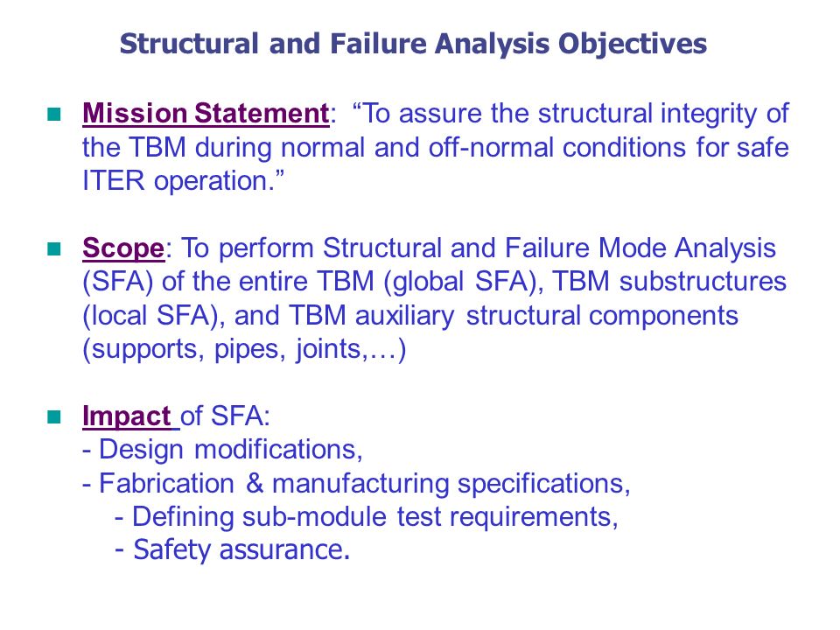Click the phrase 'TBM auxiliary structural components'

(514, 316)
